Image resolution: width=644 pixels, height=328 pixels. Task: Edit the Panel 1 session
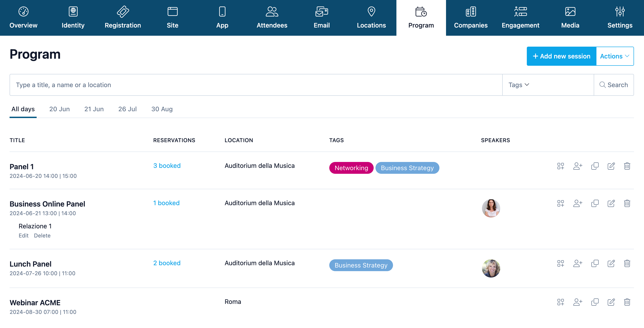611,166
